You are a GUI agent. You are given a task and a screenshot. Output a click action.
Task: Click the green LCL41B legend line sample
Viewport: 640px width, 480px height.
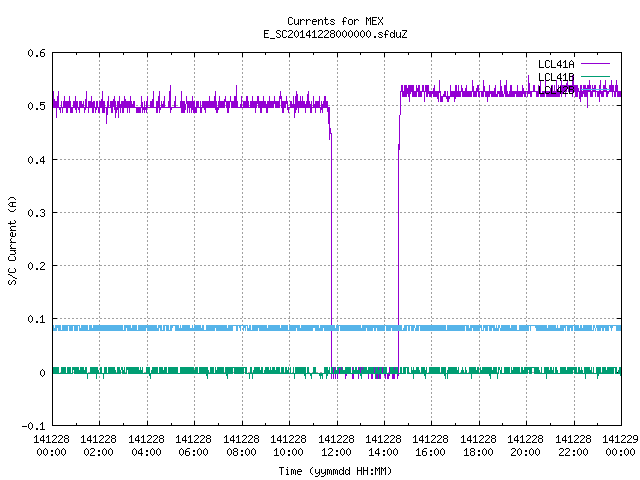point(595,76)
